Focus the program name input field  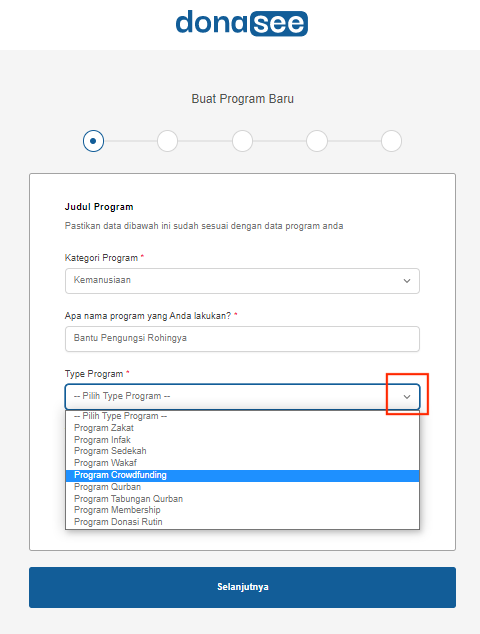pyautogui.click(x=242, y=339)
